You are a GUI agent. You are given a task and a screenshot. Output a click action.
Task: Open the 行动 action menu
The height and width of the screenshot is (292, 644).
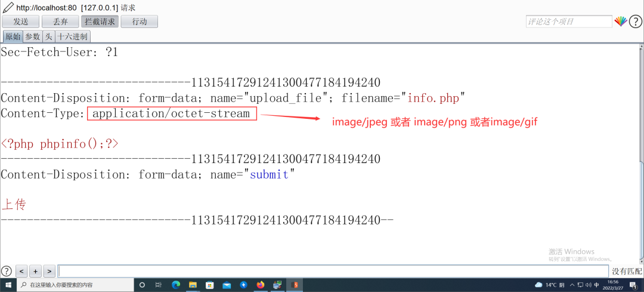point(140,21)
